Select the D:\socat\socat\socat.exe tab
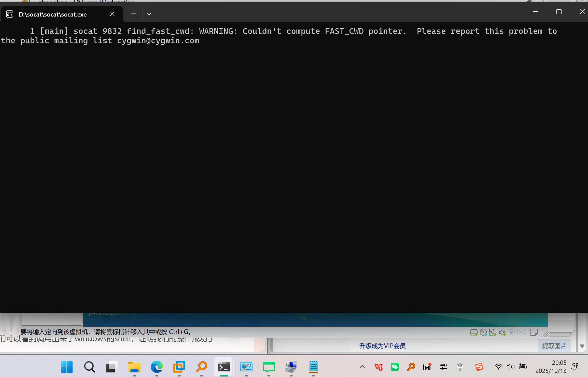Viewport: 588px width, 377px height. (x=53, y=14)
